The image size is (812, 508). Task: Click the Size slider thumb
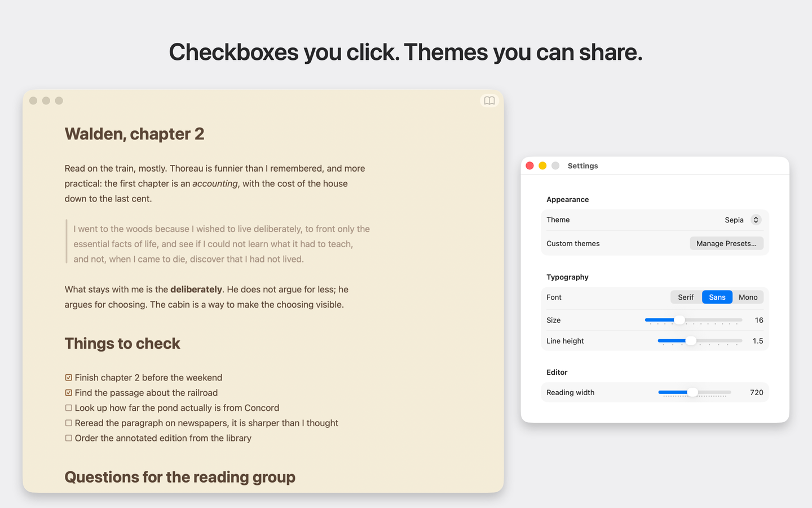click(x=679, y=320)
